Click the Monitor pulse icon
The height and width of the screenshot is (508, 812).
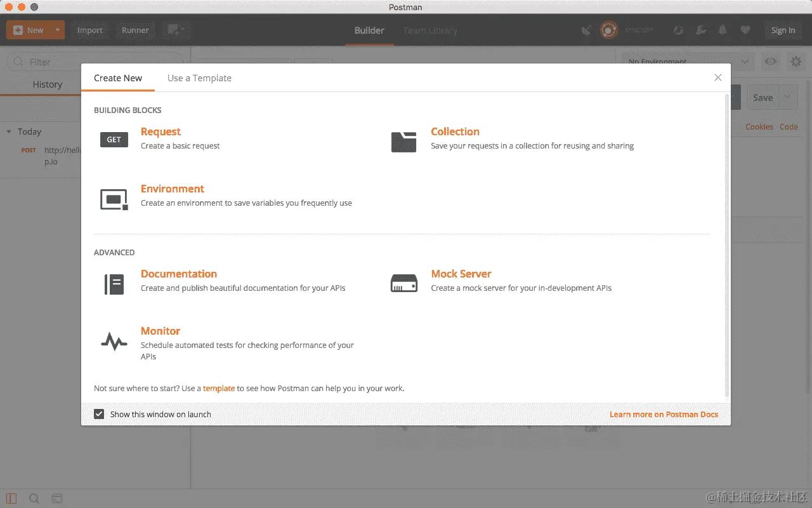click(114, 342)
